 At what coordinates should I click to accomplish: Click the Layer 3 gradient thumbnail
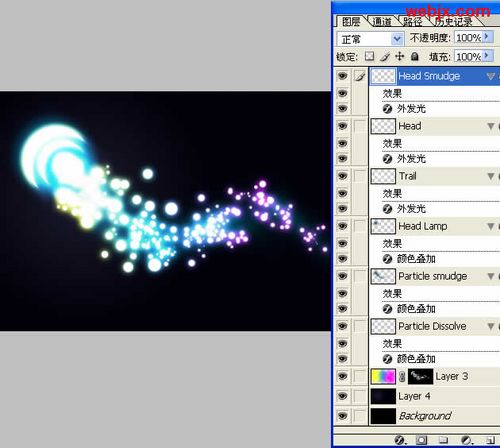point(383,376)
